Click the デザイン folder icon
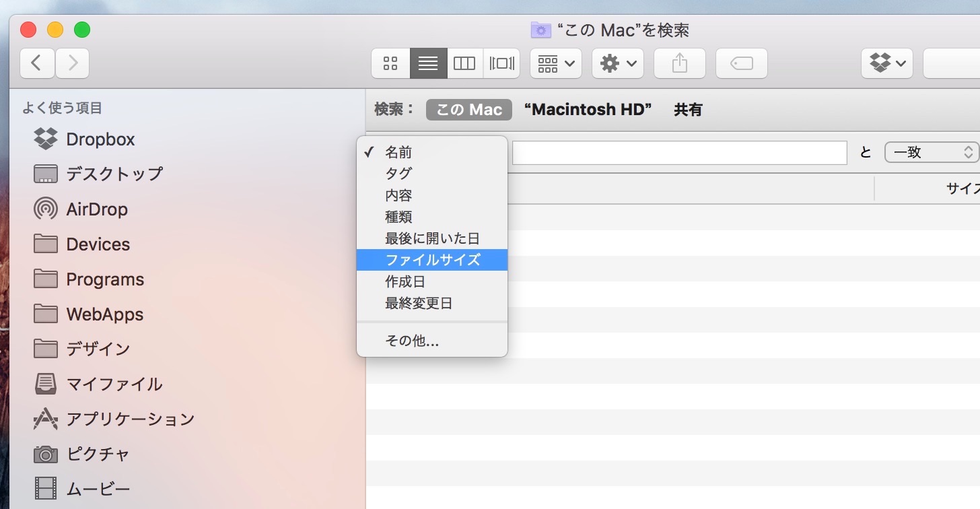This screenshot has height=509, width=980. pos(46,348)
